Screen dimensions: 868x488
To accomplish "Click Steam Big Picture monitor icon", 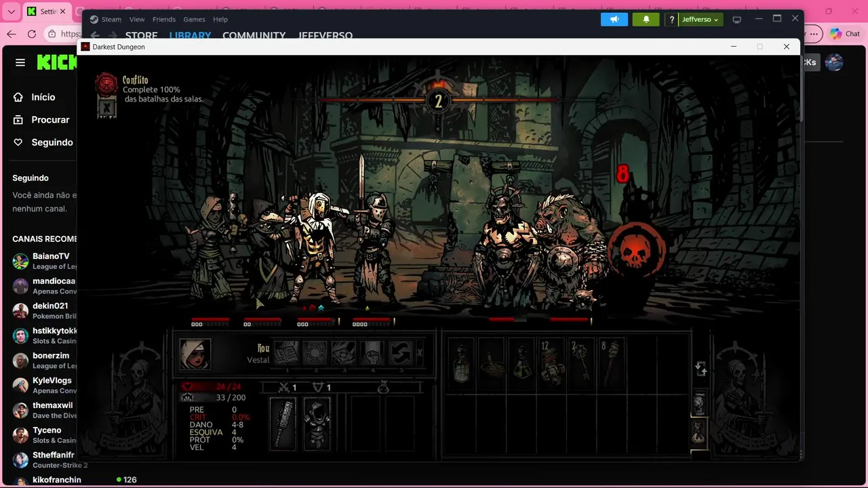I will pyautogui.click(x=737, y=20).
